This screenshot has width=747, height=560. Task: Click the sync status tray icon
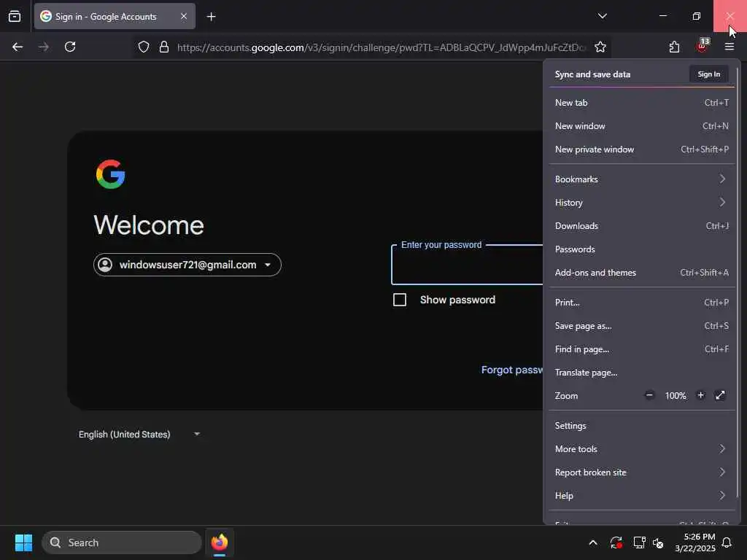pos(616,542)
